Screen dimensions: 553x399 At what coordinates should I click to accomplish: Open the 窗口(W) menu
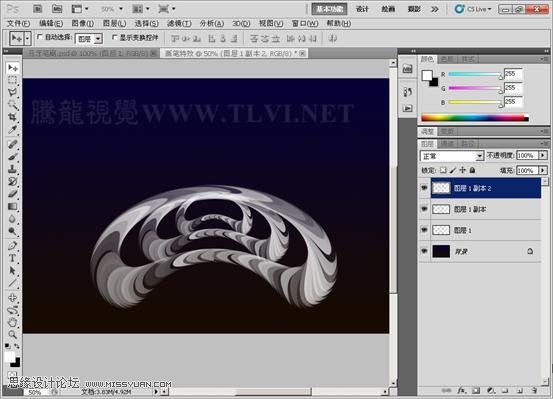pyautogui.click(x=305, y=24)
